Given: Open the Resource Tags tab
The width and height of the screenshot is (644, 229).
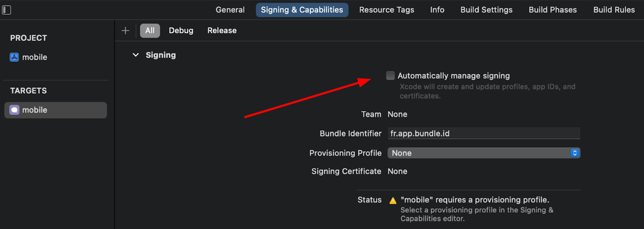Looking at the screenshot, I should (386, 10).
